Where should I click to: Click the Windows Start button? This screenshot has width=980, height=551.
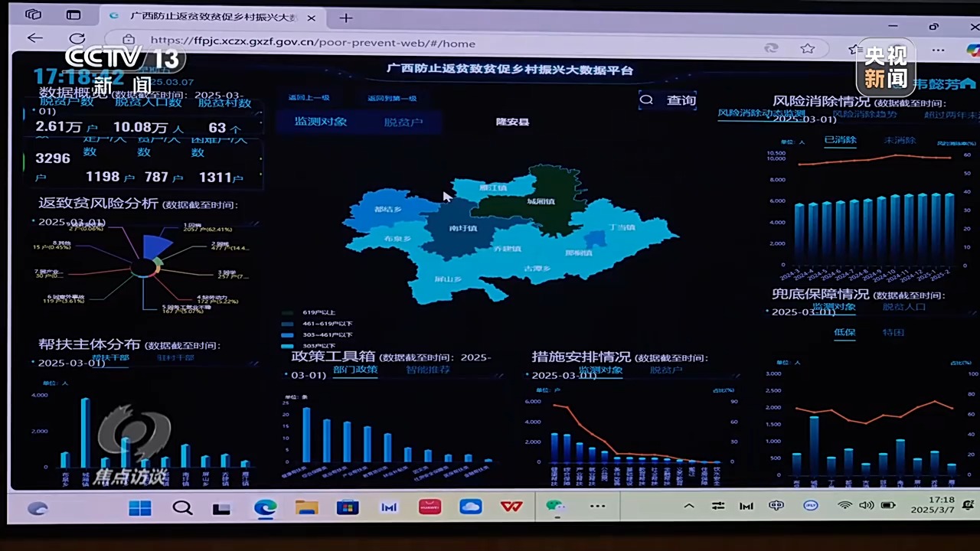point(140,508)
